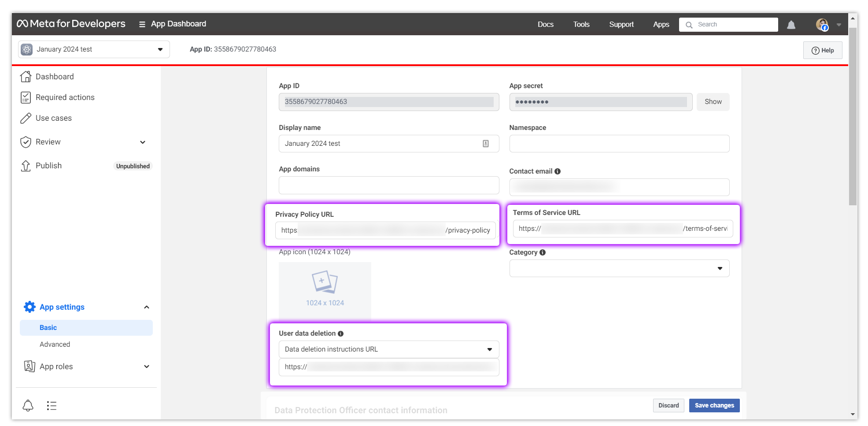Click the sidebar bottom bell icon

pos(28,406)
